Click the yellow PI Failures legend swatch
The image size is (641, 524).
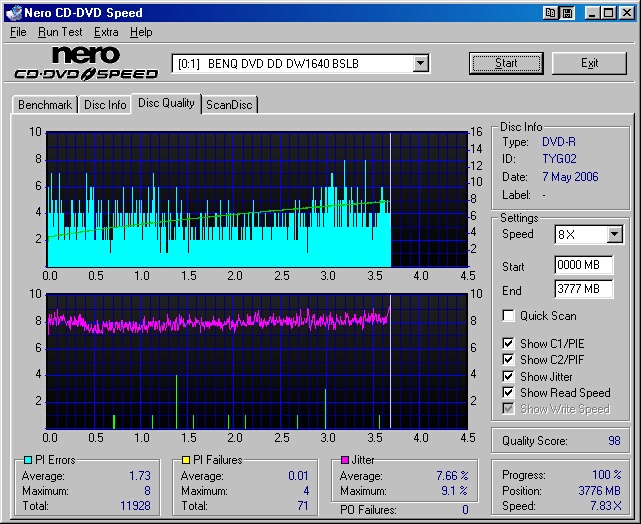tap(186, 460)
